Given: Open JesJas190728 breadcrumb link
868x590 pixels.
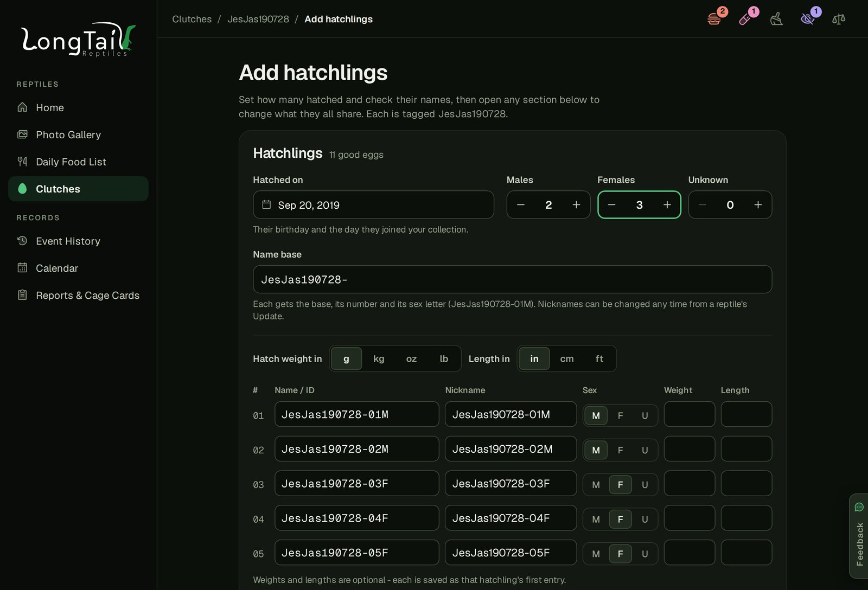Looking at the screenshot, I should [x=258, y=19].
